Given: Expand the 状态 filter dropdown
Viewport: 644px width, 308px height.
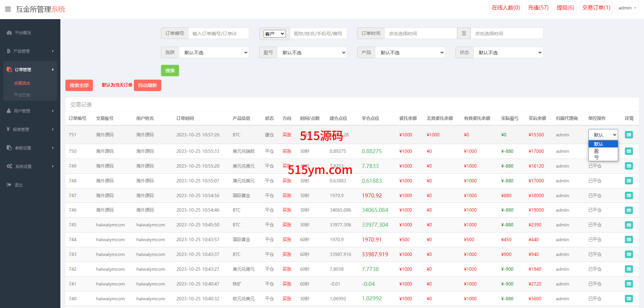Looking at the screenshot, I should 508,52.
